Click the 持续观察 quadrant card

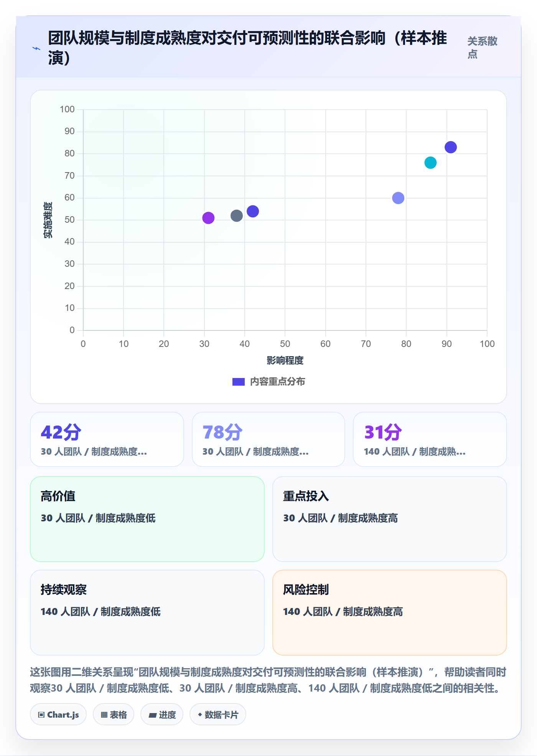point(147,613)
